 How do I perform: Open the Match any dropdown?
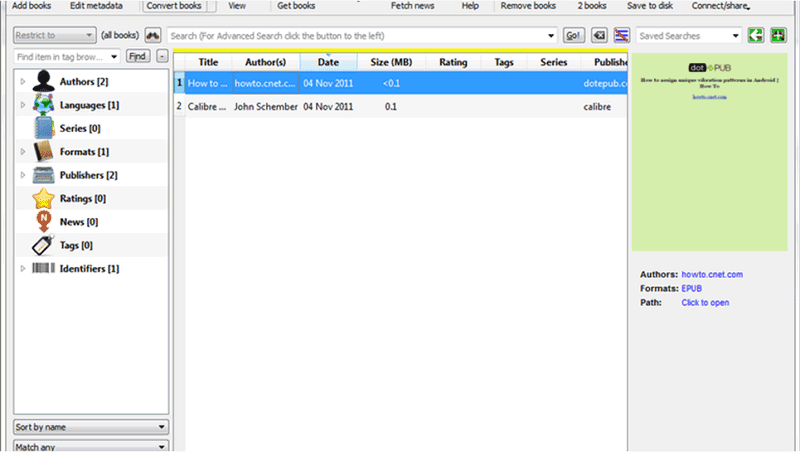pyautogui.click(x=91, y=446)
